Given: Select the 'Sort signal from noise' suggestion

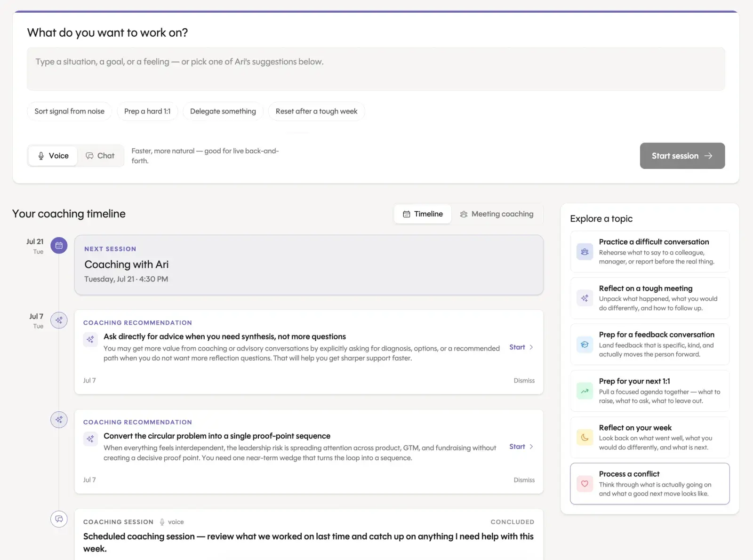Looking at the screenshot, I should (x=69, y=112).
